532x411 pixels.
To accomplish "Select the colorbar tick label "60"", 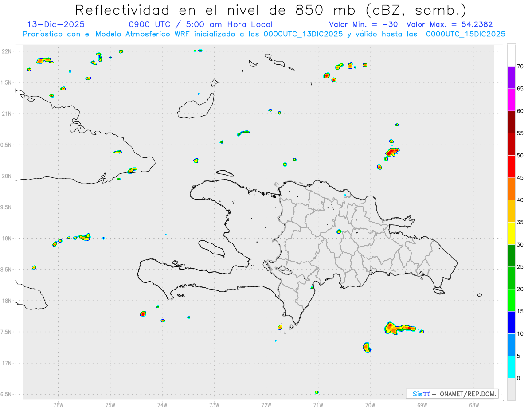I will [520, 111].
